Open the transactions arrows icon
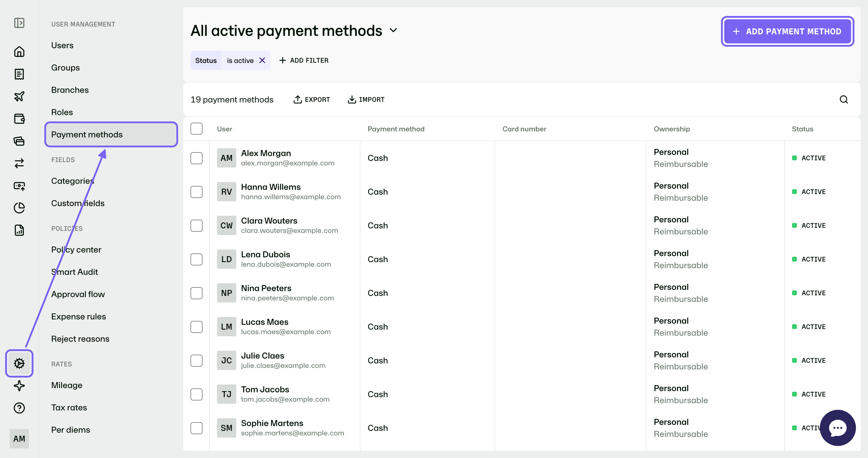The width and height of the screenshot is (868, 458). 19,163
